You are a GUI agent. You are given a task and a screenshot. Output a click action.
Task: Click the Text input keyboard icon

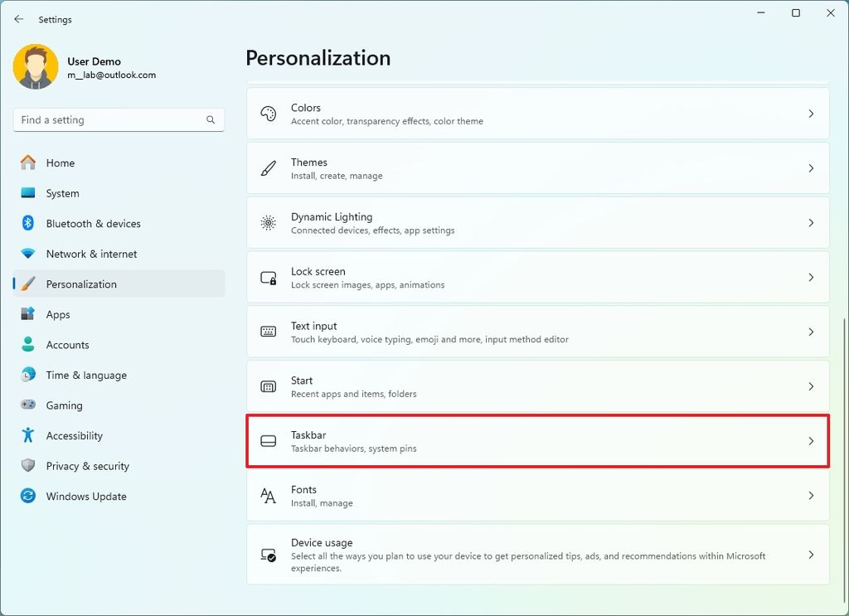tap(269, 332)
